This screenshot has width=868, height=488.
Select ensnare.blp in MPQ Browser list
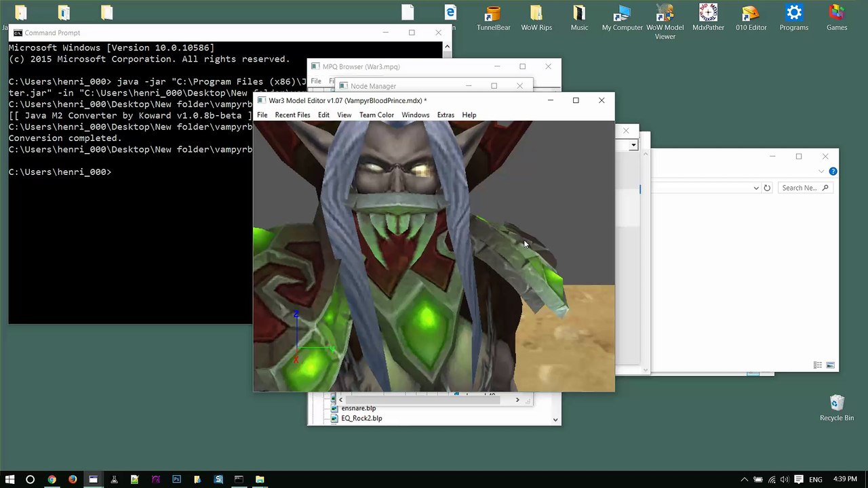pos(358,408)
